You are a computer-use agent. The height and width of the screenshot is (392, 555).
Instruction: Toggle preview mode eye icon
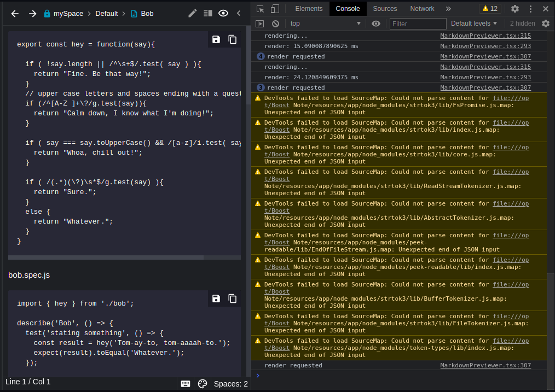coord(223,14)
